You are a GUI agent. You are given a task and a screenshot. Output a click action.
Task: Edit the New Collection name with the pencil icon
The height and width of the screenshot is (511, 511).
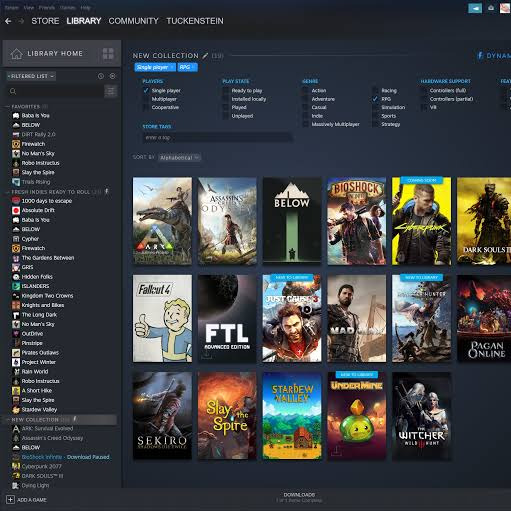click(205, 56)
